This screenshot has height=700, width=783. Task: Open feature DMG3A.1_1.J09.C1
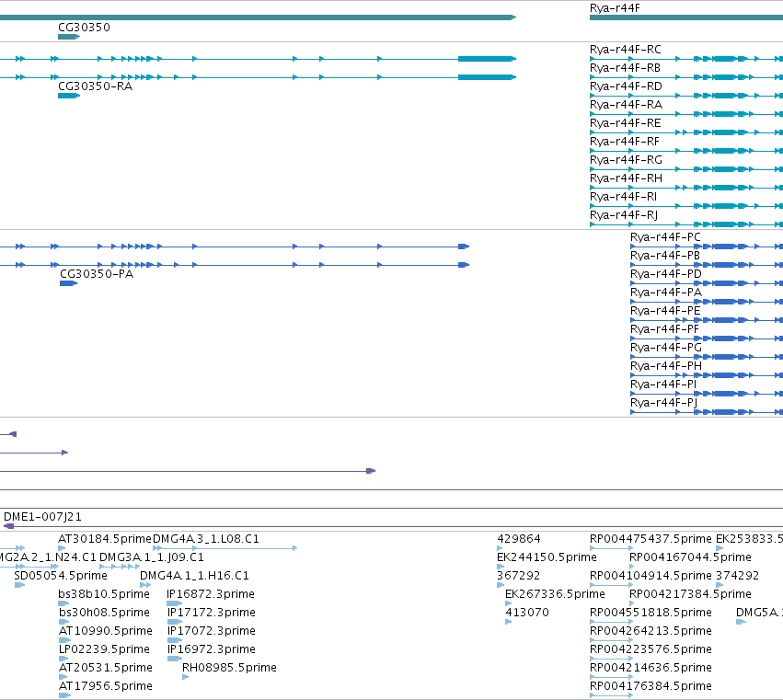point(151,557)
